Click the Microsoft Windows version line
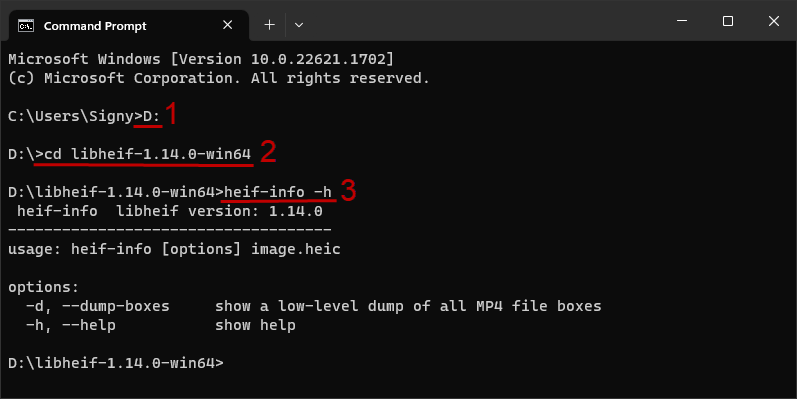Screen dimensions: 797x399 (x=201, y=59)
